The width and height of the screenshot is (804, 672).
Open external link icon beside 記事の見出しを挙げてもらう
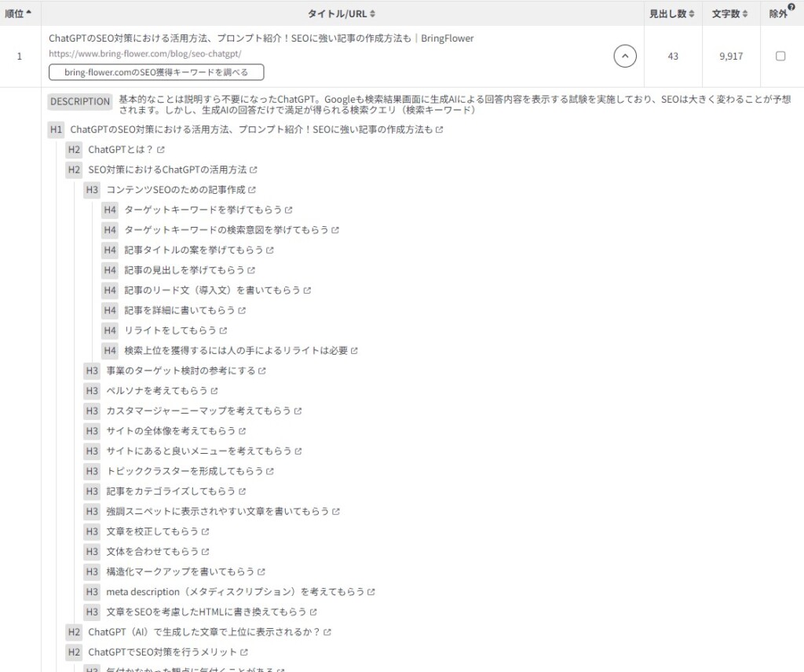tap(251, 270)
